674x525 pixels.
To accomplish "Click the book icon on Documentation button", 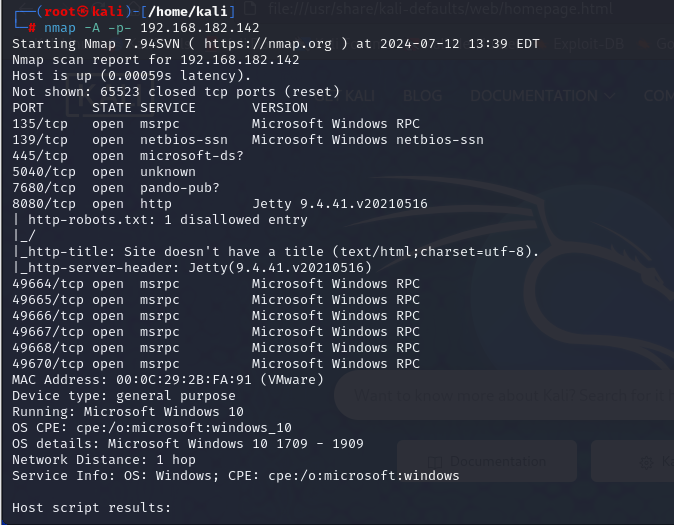I will pyautogui.click(x=434, y=461).
